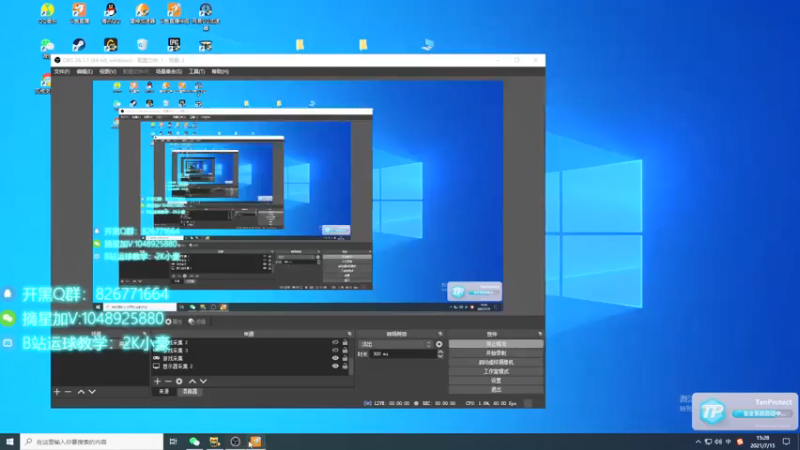Click the 启动虚拟摄像机 button
This screenshot has width=800, height=450.
point(496,362)
